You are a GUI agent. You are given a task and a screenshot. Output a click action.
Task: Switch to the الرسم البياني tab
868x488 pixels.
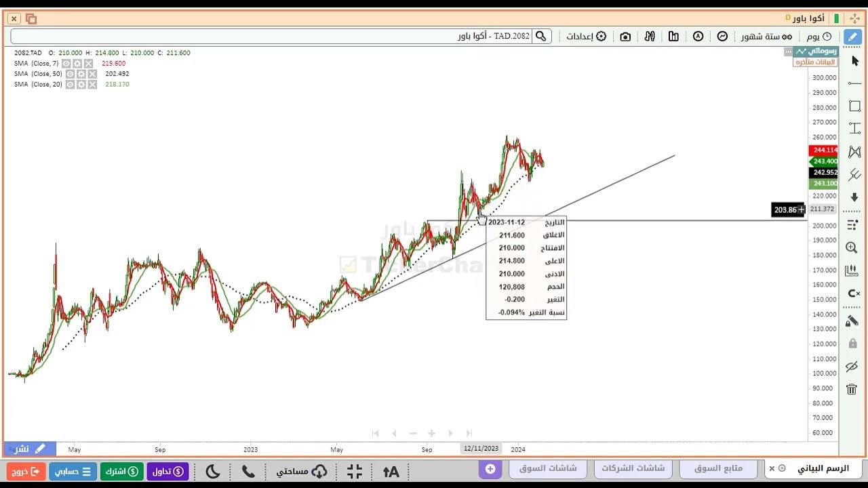(823, 468)
